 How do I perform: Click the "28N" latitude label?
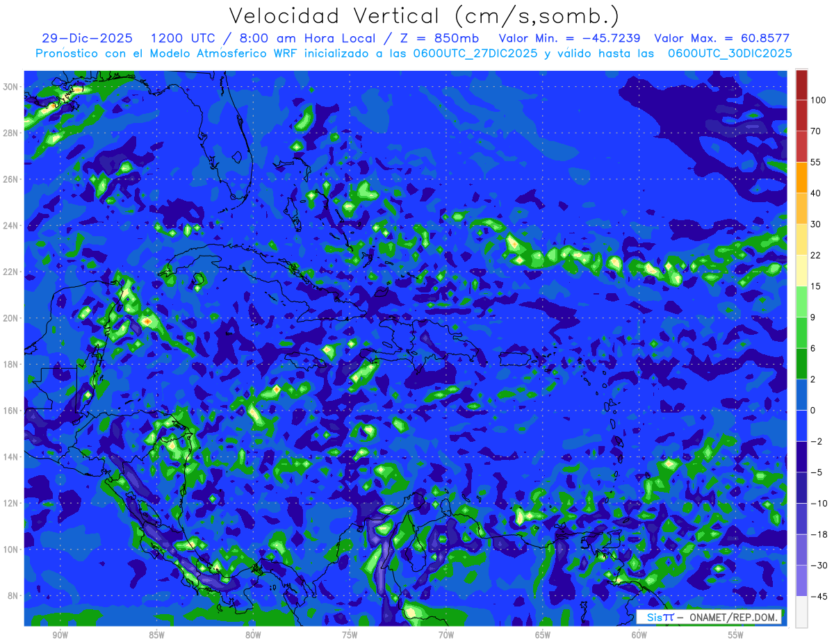[11, 133]
